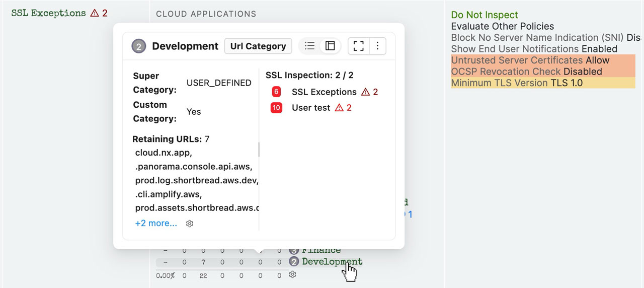Click red badge 10 beside User test
The image size is (644, 288).
pos(276,107)
